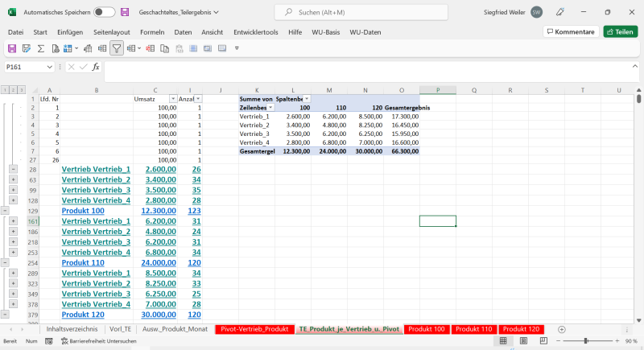Click the Kommentare button
Image resolution: width=644 pixels, height=350 pixels.
coord(571,31)
